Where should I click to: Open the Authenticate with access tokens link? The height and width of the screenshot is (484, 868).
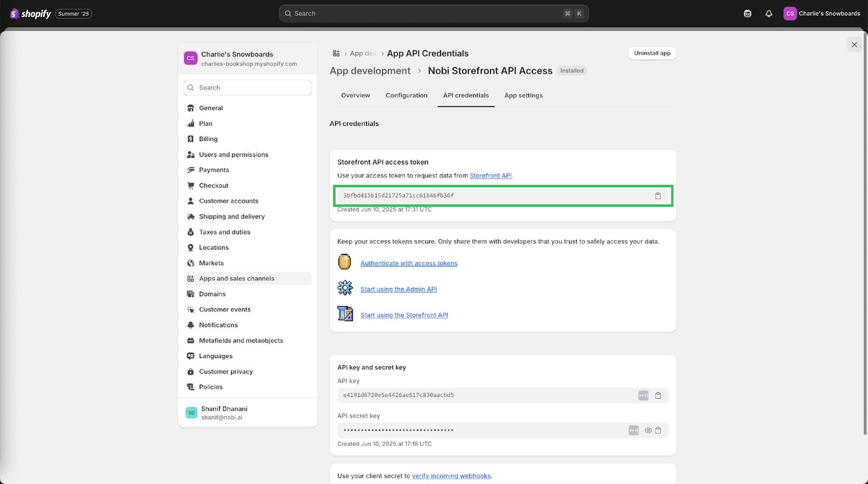409,263
